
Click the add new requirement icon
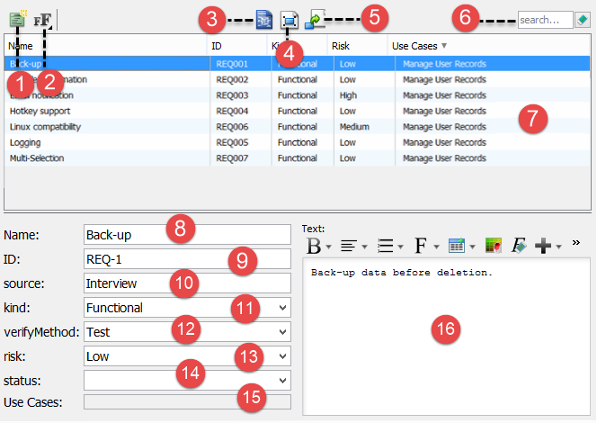(x=18, y=19)
